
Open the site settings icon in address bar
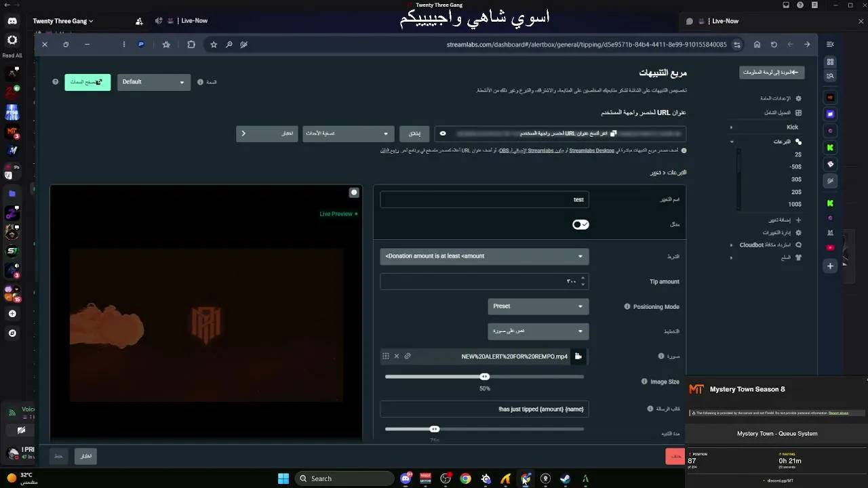[737, 45]
